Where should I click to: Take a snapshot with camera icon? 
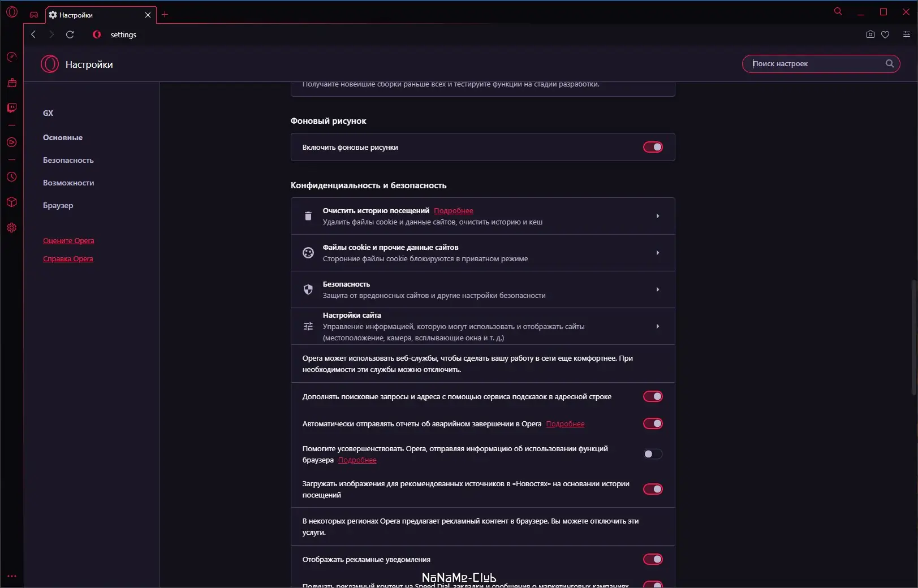[870, 34]
